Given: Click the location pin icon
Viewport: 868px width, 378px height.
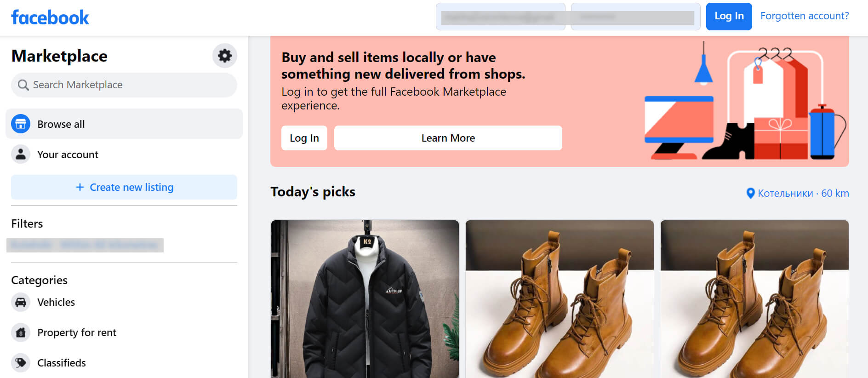Looking at the screenshot, I should (x=750, y=193).
